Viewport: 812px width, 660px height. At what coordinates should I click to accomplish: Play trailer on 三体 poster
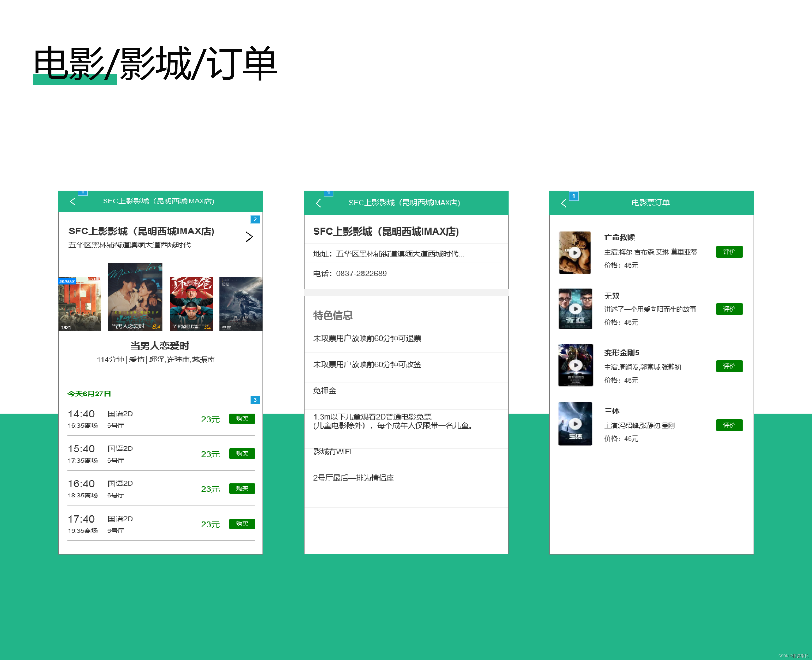pyautogui.click(x=575, y=423)
